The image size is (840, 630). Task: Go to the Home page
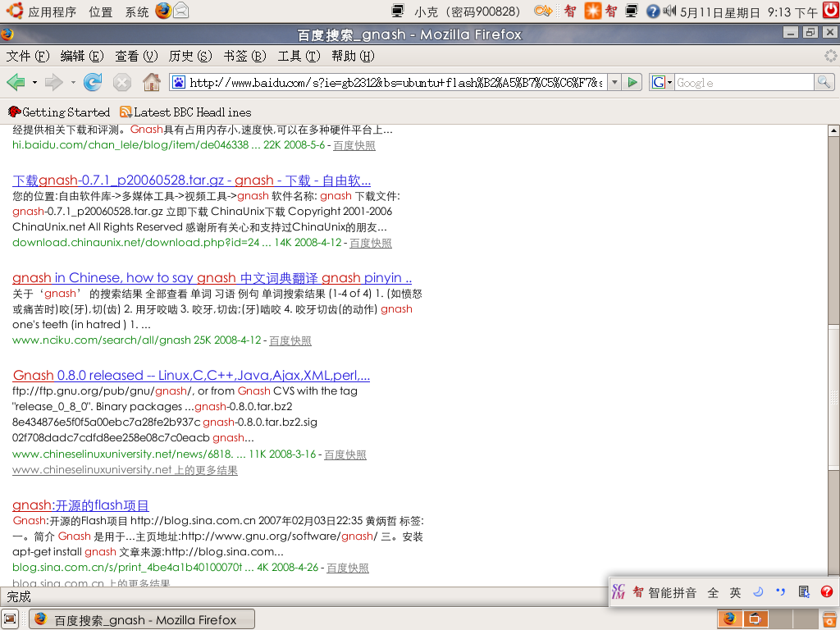[152, 82]
